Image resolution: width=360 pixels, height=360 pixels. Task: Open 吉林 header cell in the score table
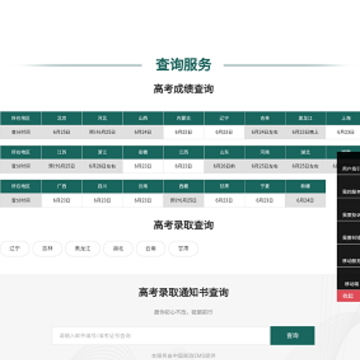265,118
